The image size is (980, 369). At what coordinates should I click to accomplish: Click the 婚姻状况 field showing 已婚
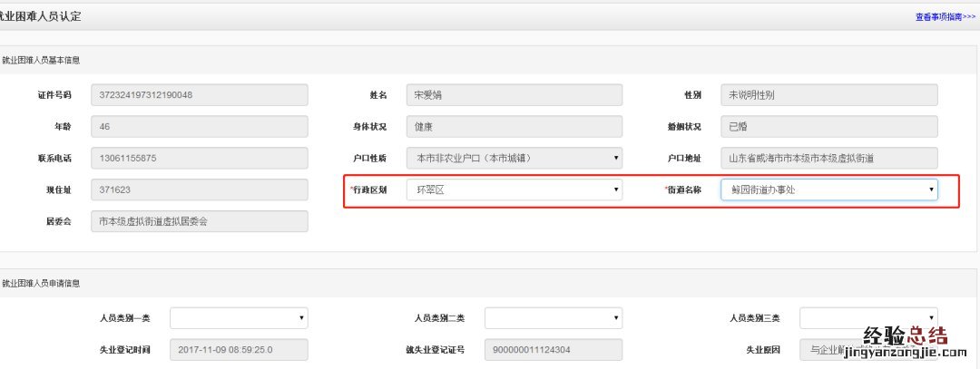(x=829, y=126)
